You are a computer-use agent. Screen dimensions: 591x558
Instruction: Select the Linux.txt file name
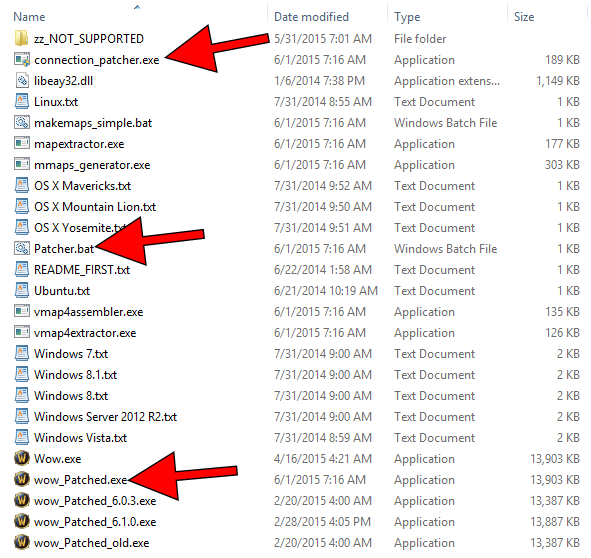(x=56, y=102)
